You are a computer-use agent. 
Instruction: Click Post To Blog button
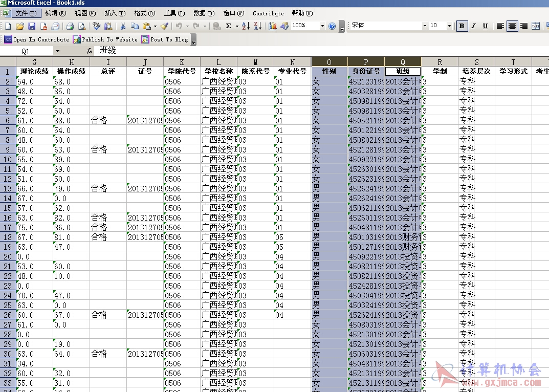tap(165, 39)
